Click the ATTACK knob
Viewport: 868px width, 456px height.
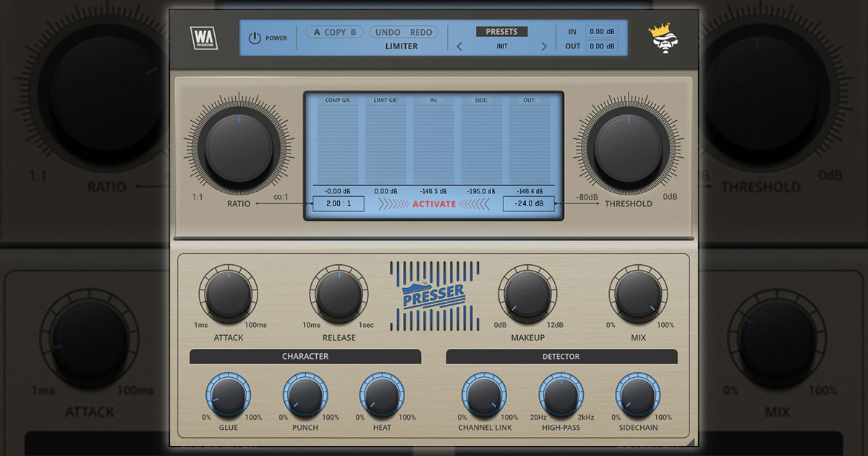click(229, 293)
